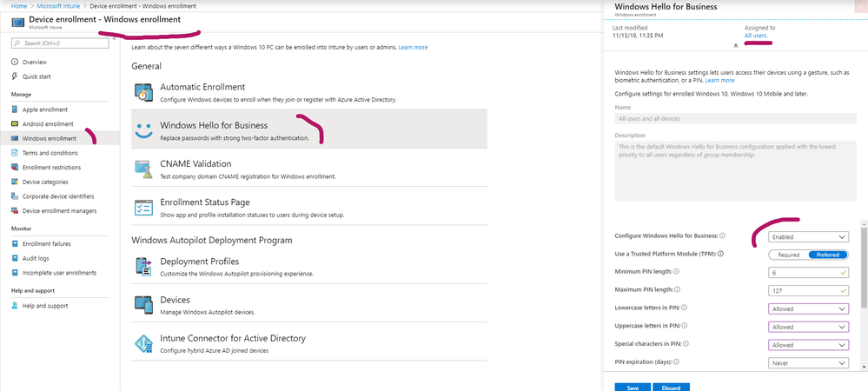The height and width of the screenshot is (391, 868).
Task: Select Enrollment restrictions menu item
Action: (x=51, y=167)
